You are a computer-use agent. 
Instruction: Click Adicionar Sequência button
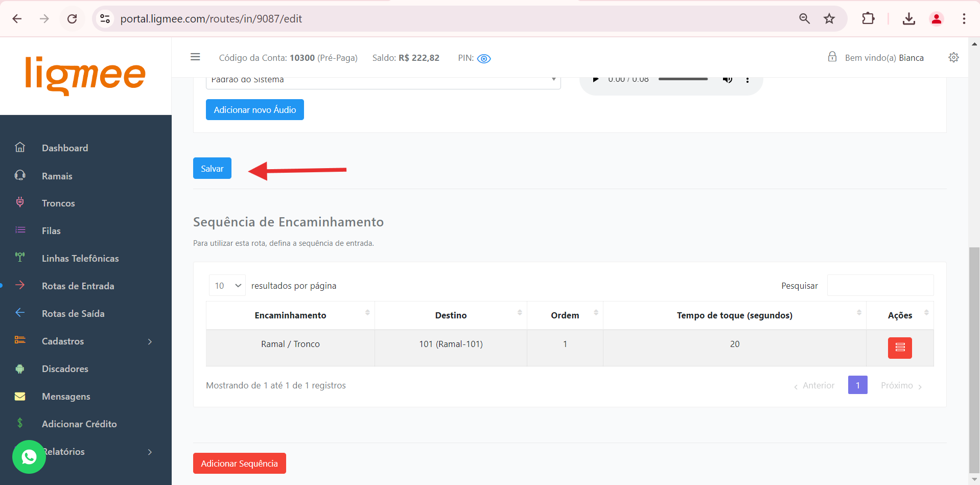239,464
